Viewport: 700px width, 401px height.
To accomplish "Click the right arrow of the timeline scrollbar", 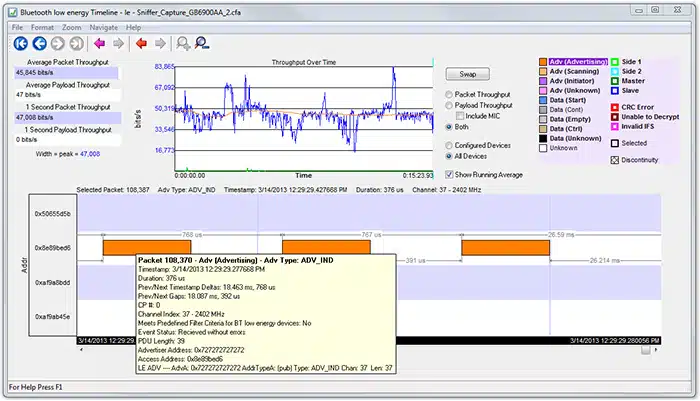I will (x=657, y=350).
